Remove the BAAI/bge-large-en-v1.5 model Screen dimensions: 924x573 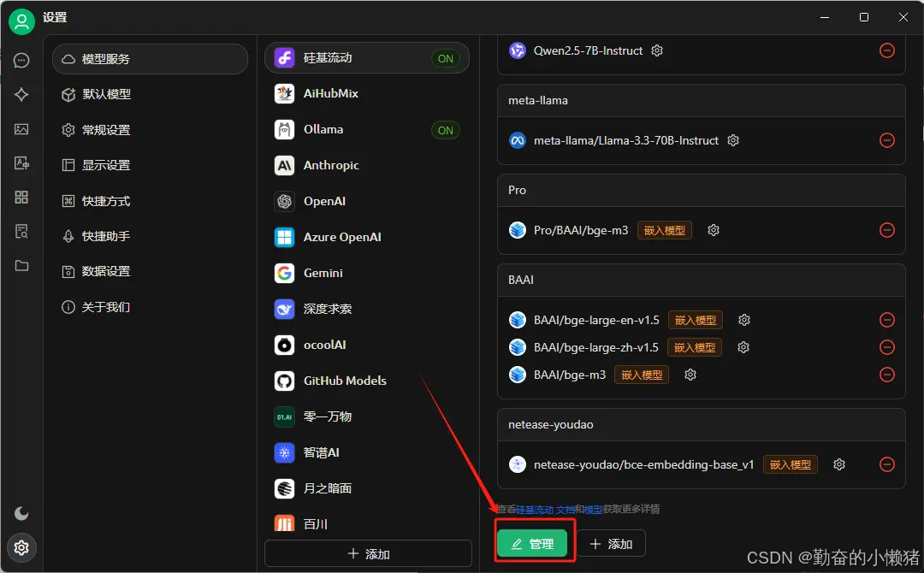pyautogui.click(x=887, y=320)
